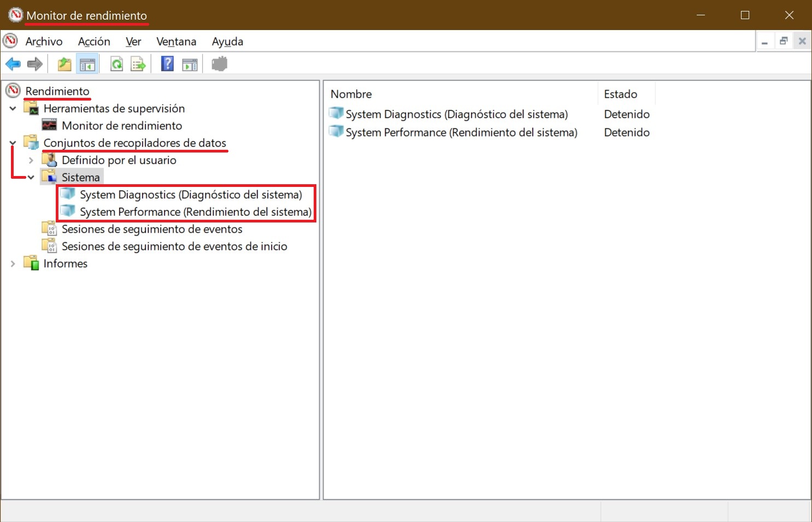Click the Herramientas de supervisión folder icon

(x=31, y=108)
